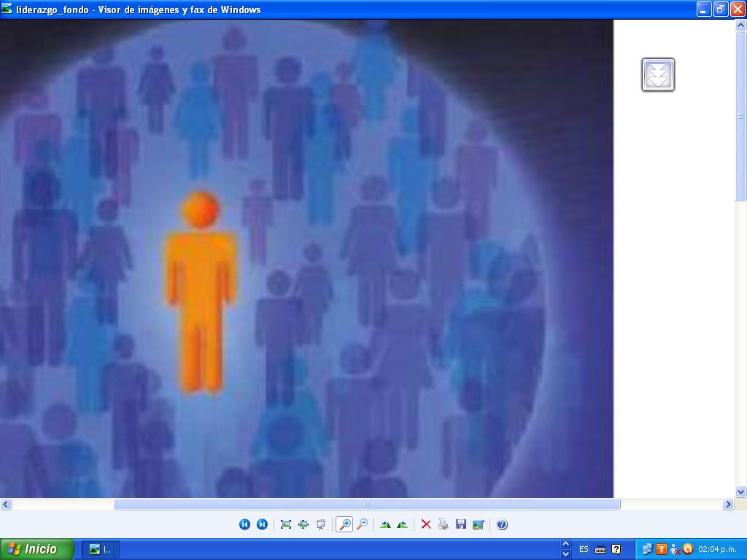Click the horizontal scrollbar right arrow
The image size is (747, 560).
(x=727, y=504)
